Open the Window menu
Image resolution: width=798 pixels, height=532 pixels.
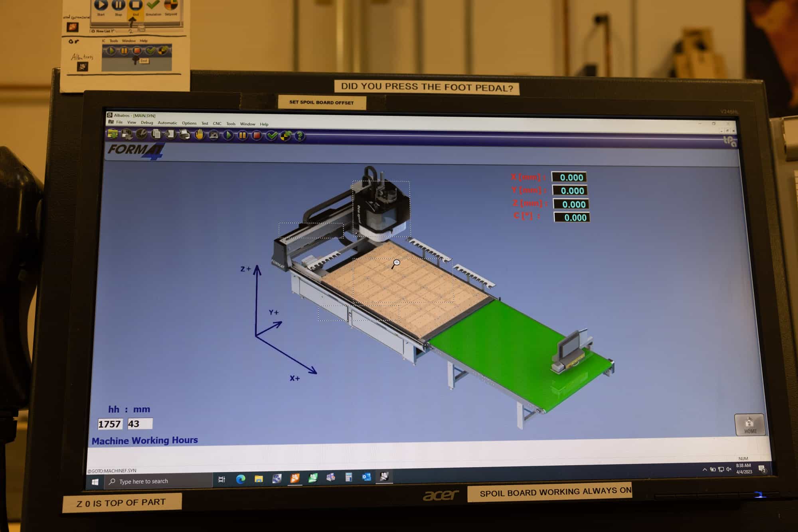click(247, 124)
